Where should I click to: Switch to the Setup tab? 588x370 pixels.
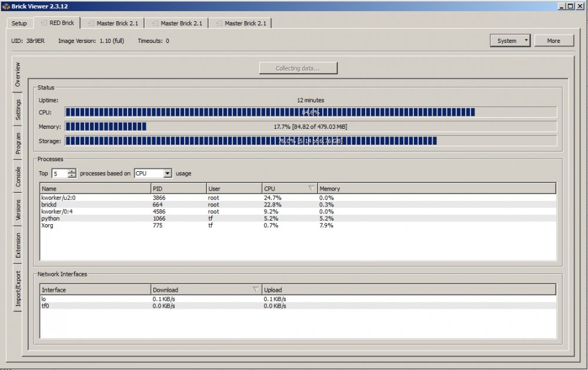click(x=18, y=23)
